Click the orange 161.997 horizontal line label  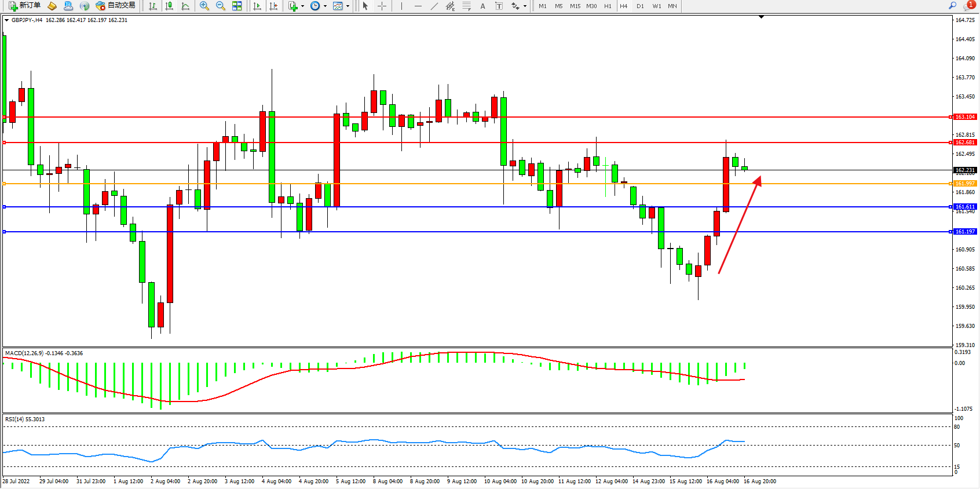coord(965,184)
